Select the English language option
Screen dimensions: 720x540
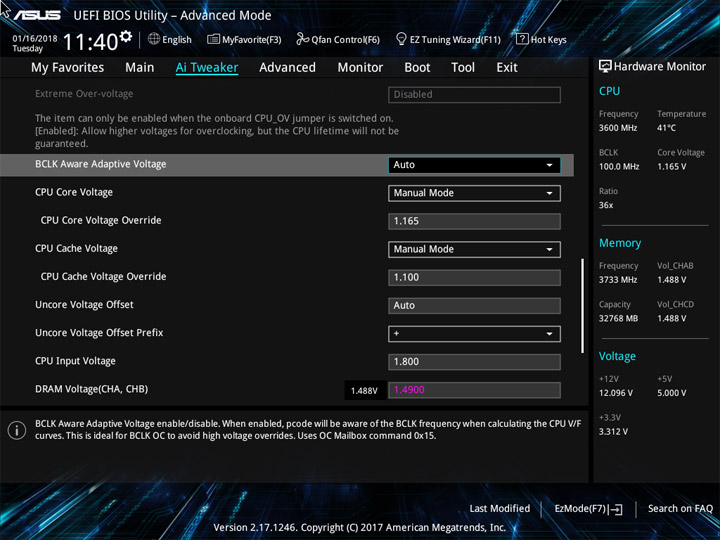tap(177, 39)
